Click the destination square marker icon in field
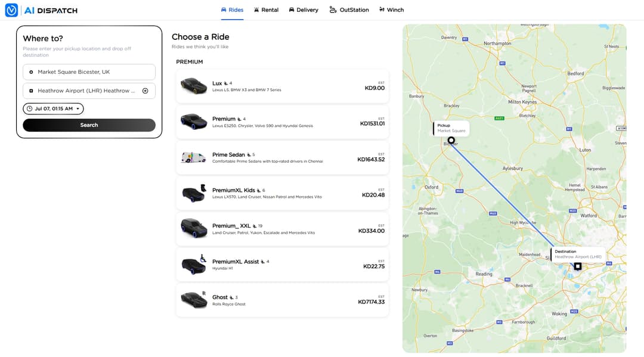This screenshot has height=357, width=644. pos(31,91)
